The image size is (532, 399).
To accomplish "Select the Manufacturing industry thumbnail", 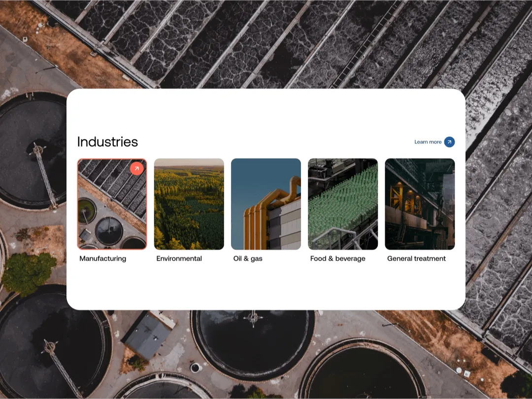I will click(x=112, y=204).
